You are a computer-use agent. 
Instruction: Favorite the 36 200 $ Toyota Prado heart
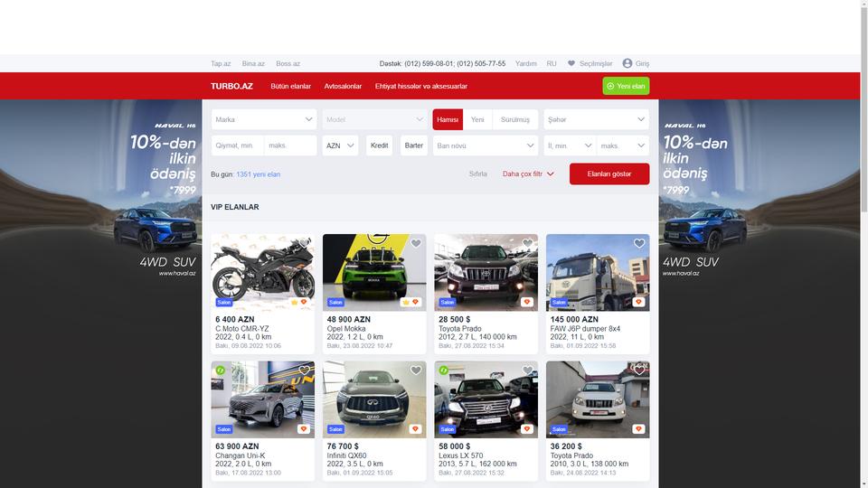click(639, 371)
